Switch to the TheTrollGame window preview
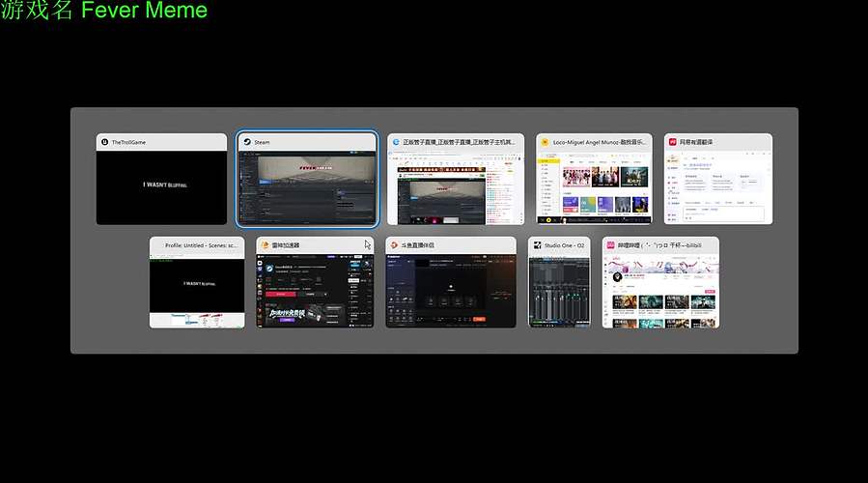This screenshot has height=483, width=868. 161,187
